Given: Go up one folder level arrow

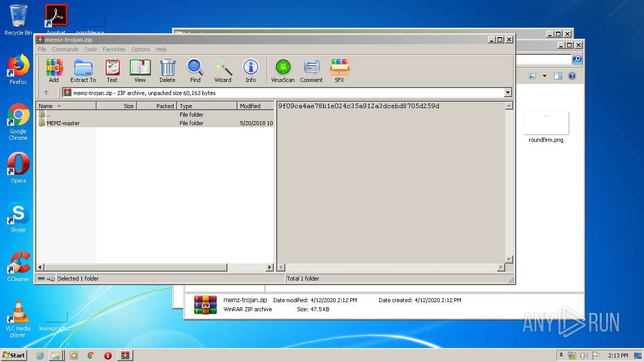Looking at the screenshot, I should point(46,93).
